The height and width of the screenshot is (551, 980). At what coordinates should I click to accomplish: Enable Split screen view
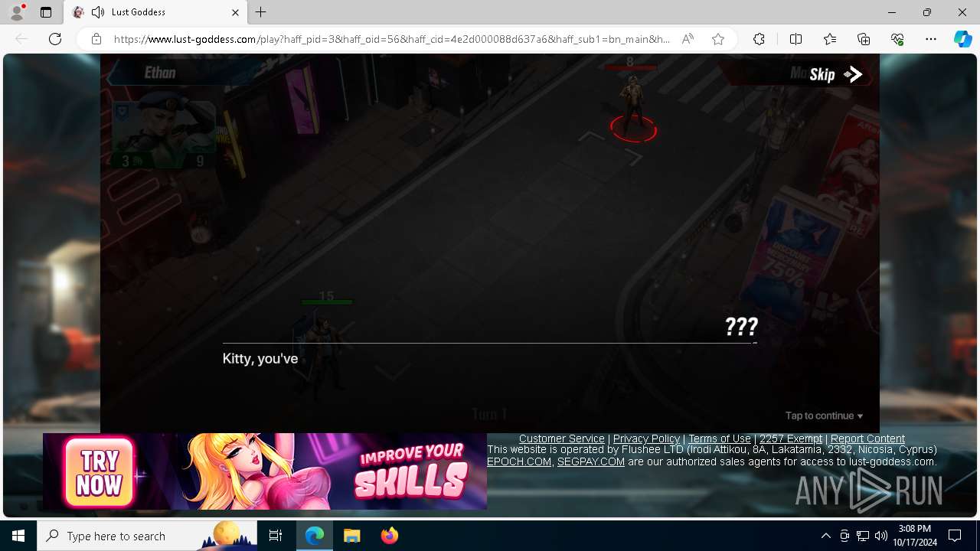click(x=795, y=39)
